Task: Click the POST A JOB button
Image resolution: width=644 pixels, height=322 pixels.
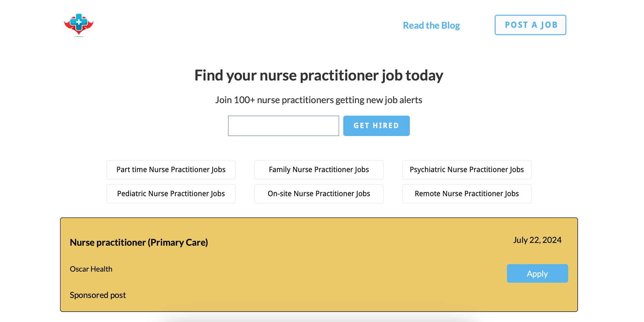Action: click(x=530, y=25)
